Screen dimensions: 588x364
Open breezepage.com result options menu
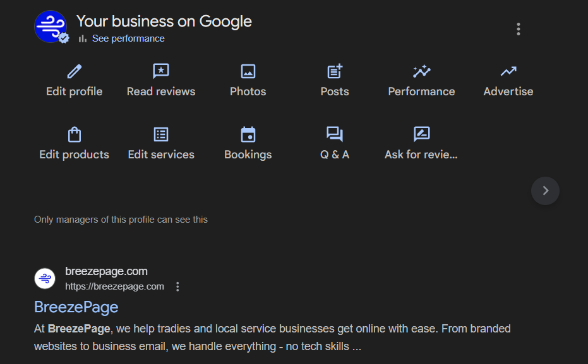point(177,287)
